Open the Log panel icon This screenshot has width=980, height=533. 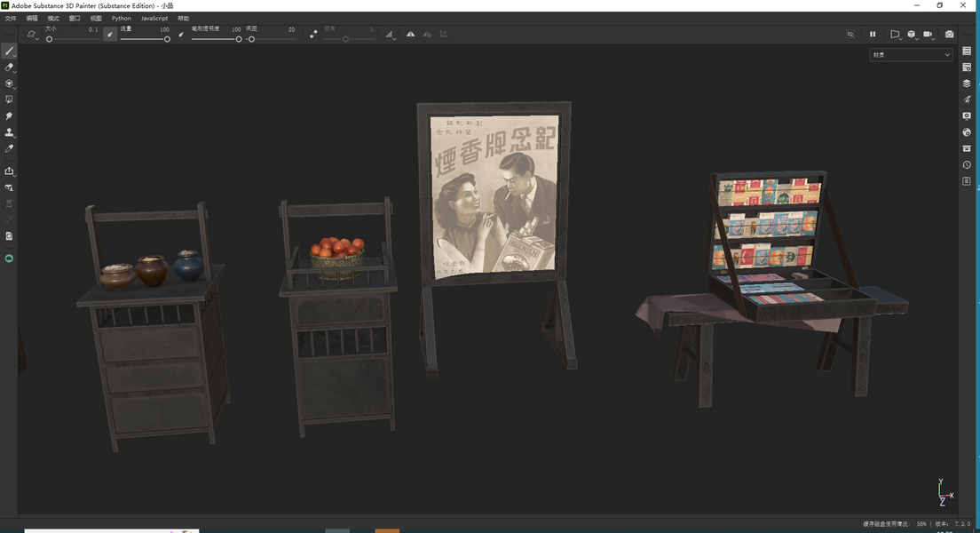coord(967,181)
